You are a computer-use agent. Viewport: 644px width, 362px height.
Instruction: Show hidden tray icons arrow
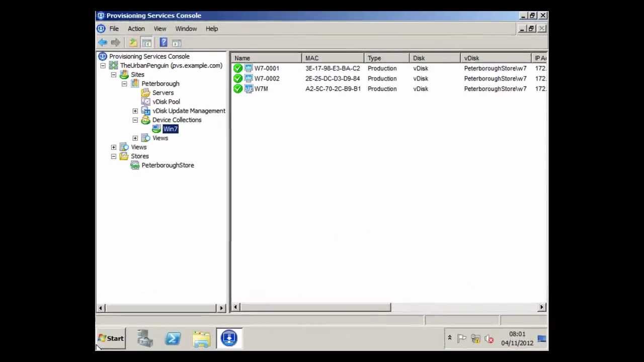[x=449, y=338]
